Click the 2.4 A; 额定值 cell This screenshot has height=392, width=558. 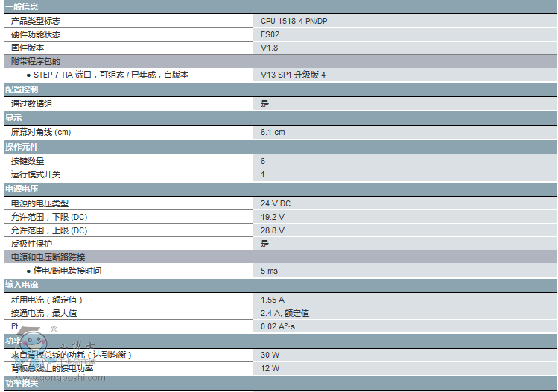tap(285, 314)
